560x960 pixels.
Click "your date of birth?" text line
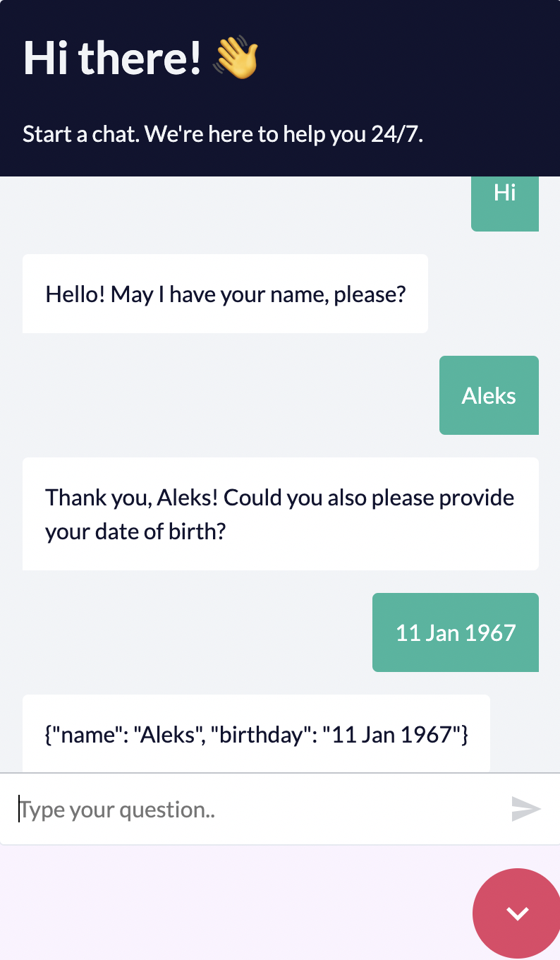135,531
